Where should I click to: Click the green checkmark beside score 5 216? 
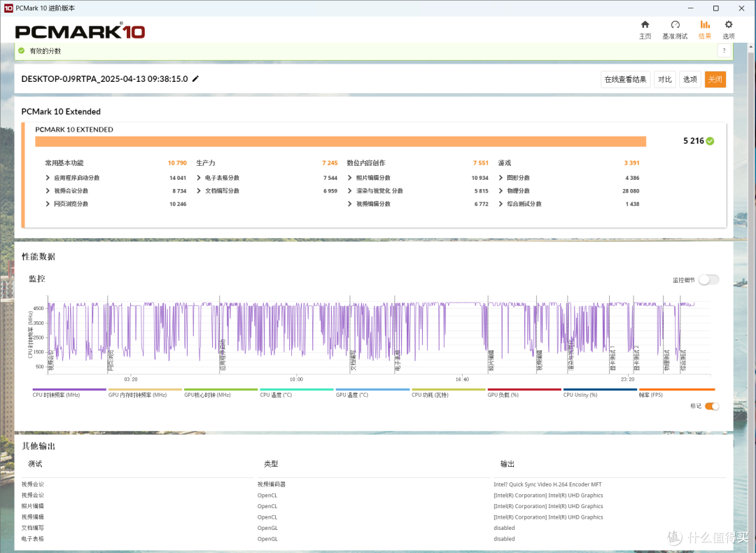[710, 141]
